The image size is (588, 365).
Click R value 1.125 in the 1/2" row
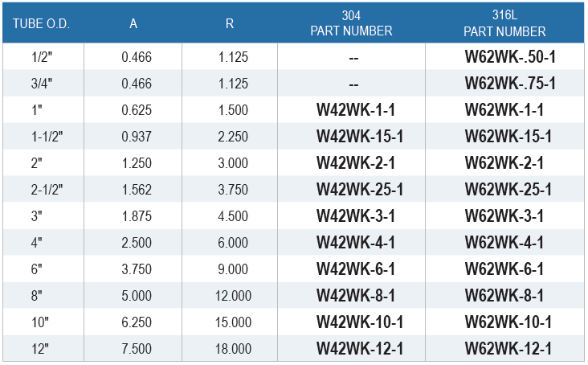click(x=233, y=57)
